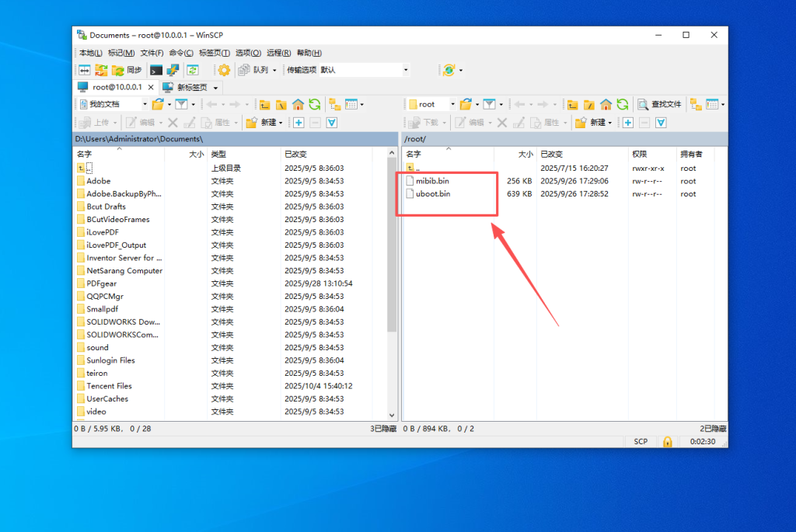Viewport: 796px width, 532px height.
Task: Go to the remote home directory
Action: pos(606,103)
